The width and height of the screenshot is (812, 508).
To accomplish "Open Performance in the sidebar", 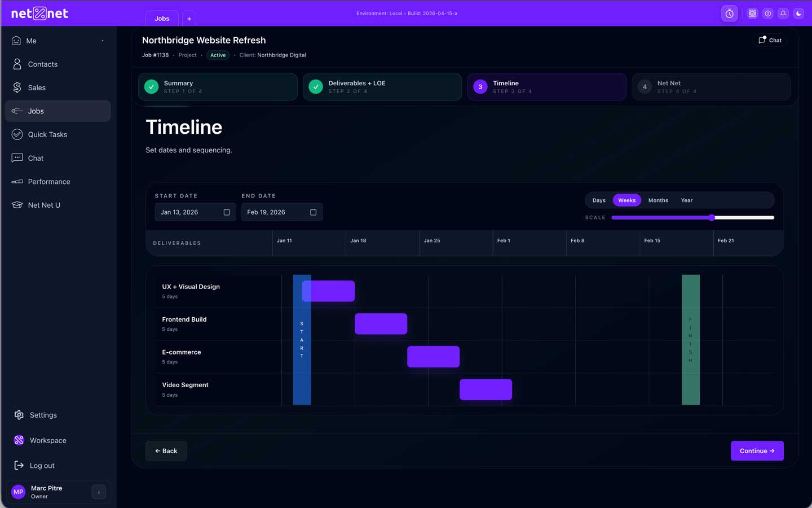I will (49, 182).
